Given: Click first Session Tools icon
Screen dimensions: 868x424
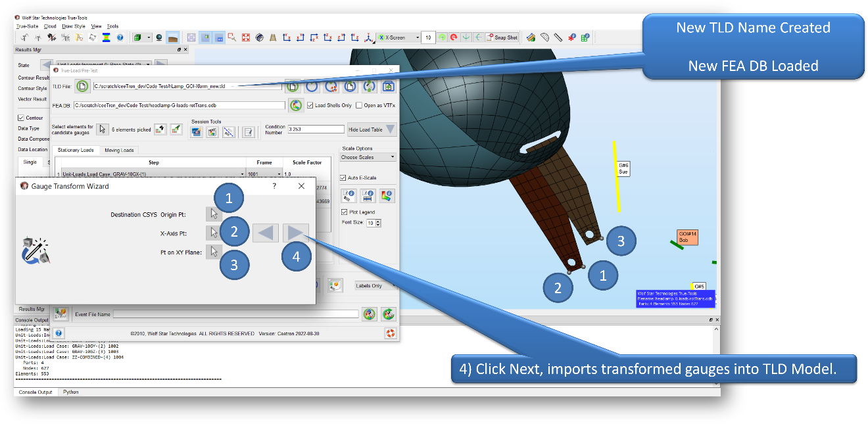Looking at the screenshot, I should click(197, 132).
